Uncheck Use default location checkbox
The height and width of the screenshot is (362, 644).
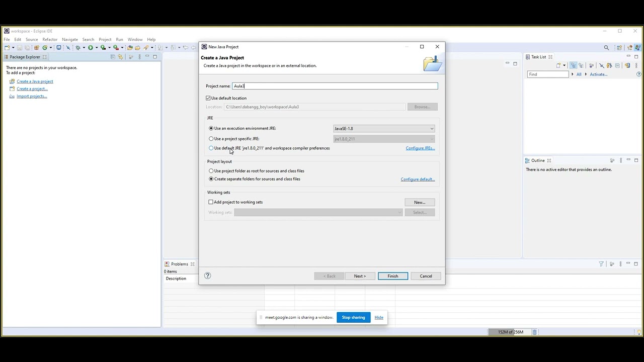tap(208, 98)
